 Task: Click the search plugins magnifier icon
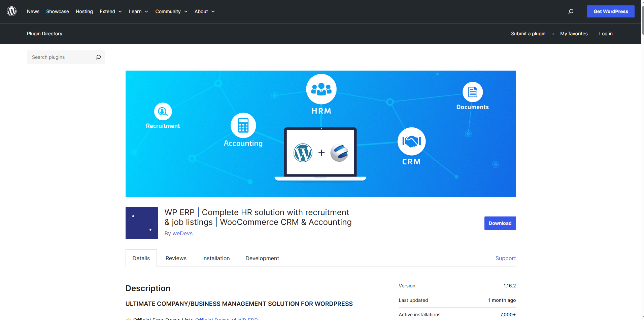click(98, 57)
